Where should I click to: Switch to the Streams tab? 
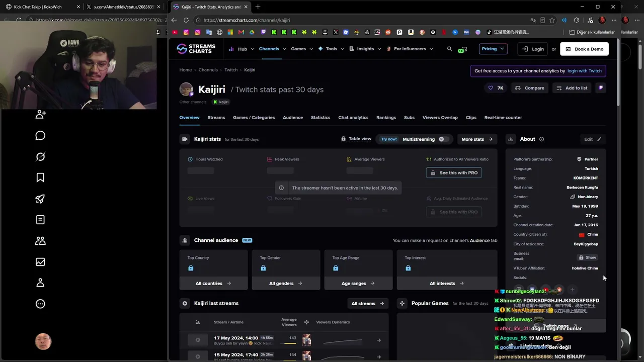point(216,118)
